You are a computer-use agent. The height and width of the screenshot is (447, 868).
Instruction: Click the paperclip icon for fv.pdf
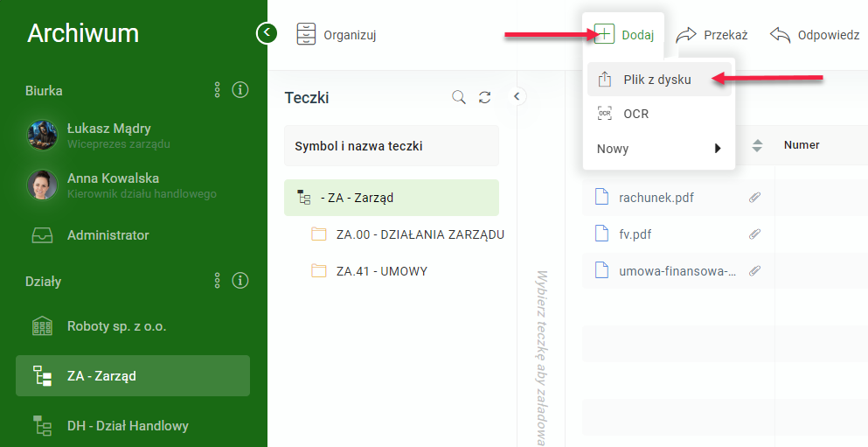(x=754, y=234)
